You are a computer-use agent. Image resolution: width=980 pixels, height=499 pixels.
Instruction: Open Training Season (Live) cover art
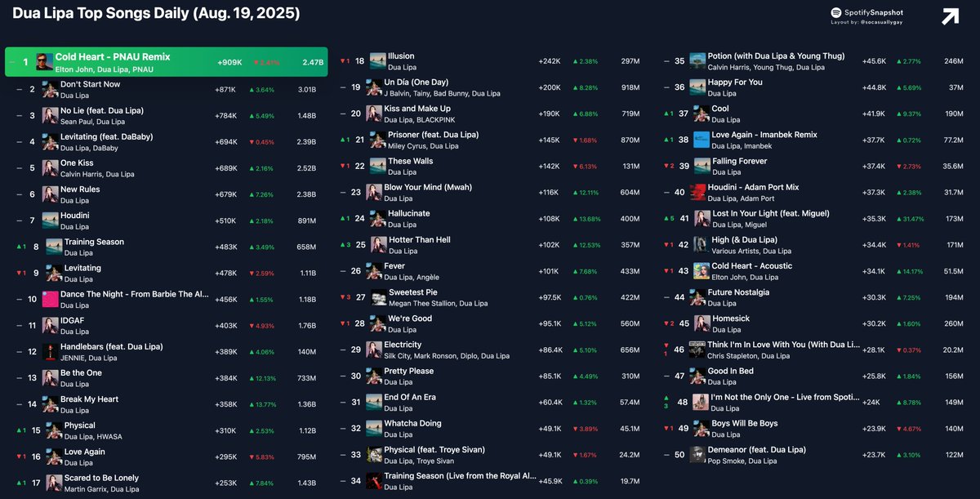374,481
